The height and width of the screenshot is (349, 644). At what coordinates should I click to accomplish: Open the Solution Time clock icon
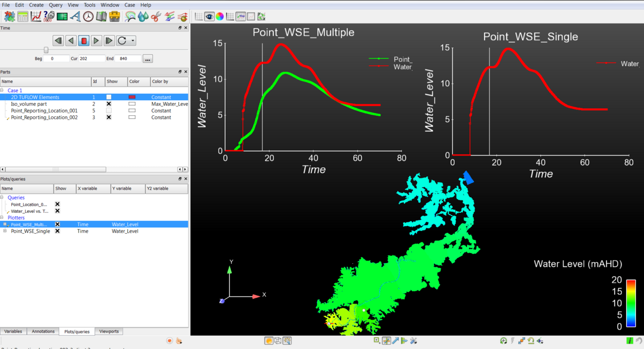[89, 17]
